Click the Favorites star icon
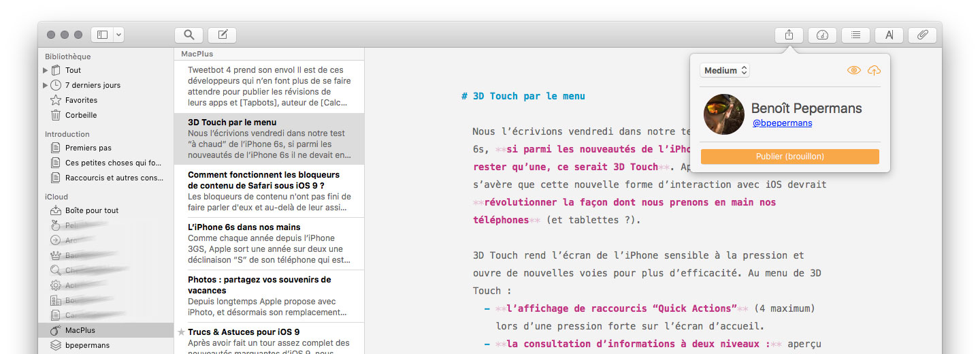 coord(56,100)
